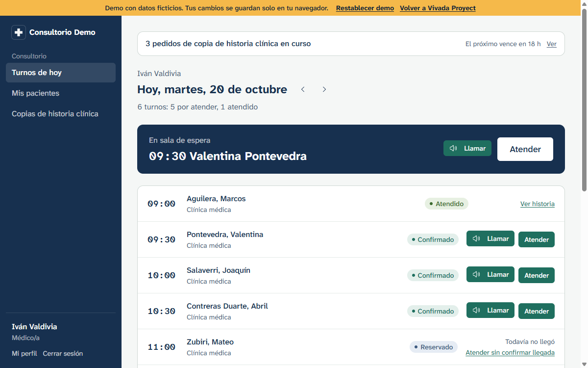This screenshot has width=588, height=368.
Task: Click Atender for Contreras Duarte, Abril
Action: (x=537, y=311)
